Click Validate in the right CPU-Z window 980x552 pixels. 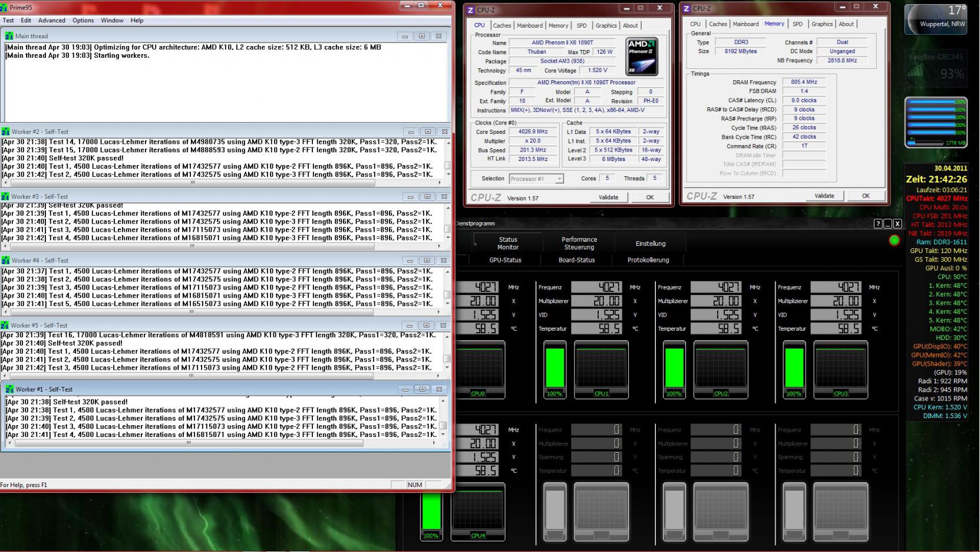click(824, 196)
